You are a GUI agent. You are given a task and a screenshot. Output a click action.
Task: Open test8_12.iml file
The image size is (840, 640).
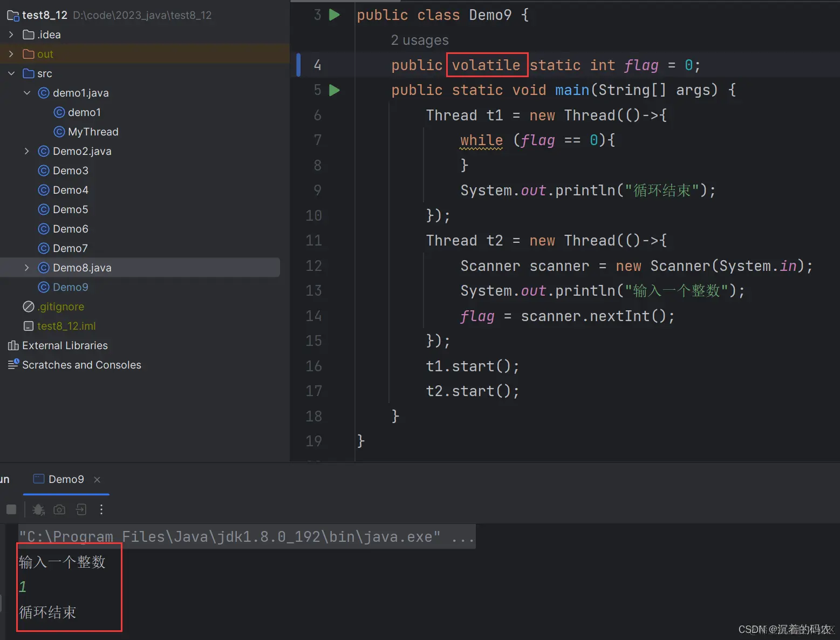point(66,326)
